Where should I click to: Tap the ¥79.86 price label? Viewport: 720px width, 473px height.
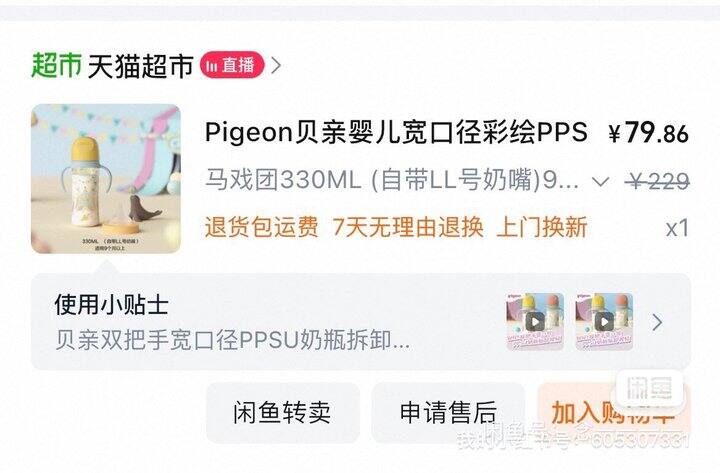pos(648,133)
